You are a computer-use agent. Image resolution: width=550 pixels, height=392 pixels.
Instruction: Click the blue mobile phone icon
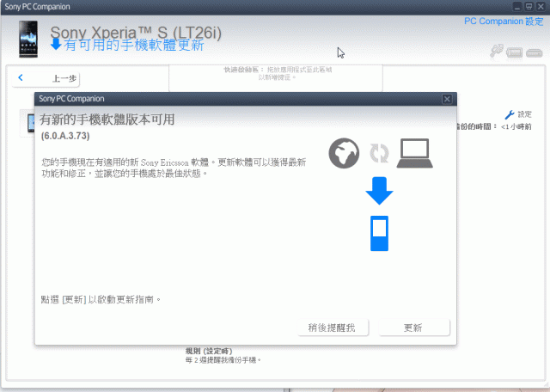pos(379,233)
